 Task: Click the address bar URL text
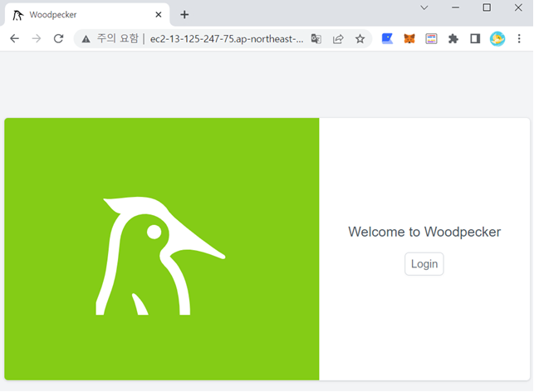tap(227, 39)
